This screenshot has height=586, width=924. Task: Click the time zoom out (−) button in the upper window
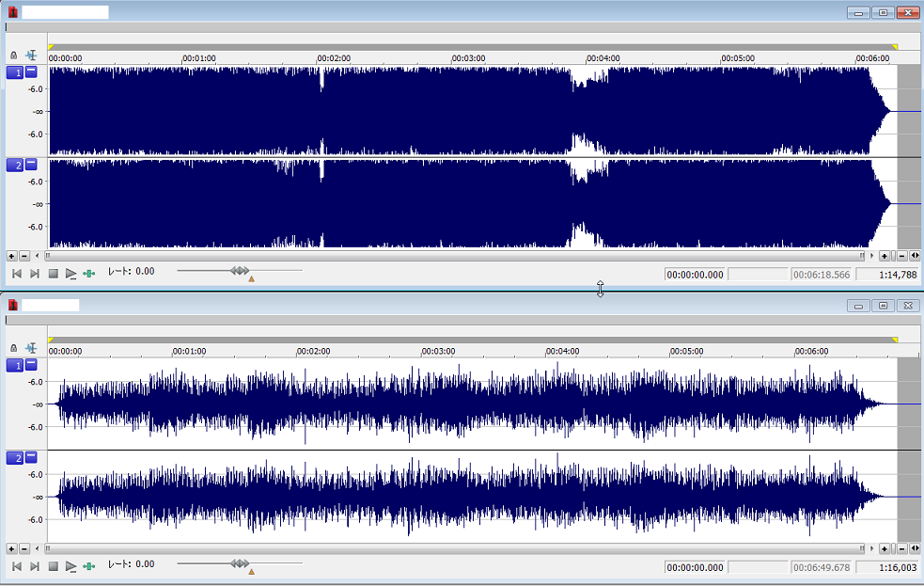[901, 256]
